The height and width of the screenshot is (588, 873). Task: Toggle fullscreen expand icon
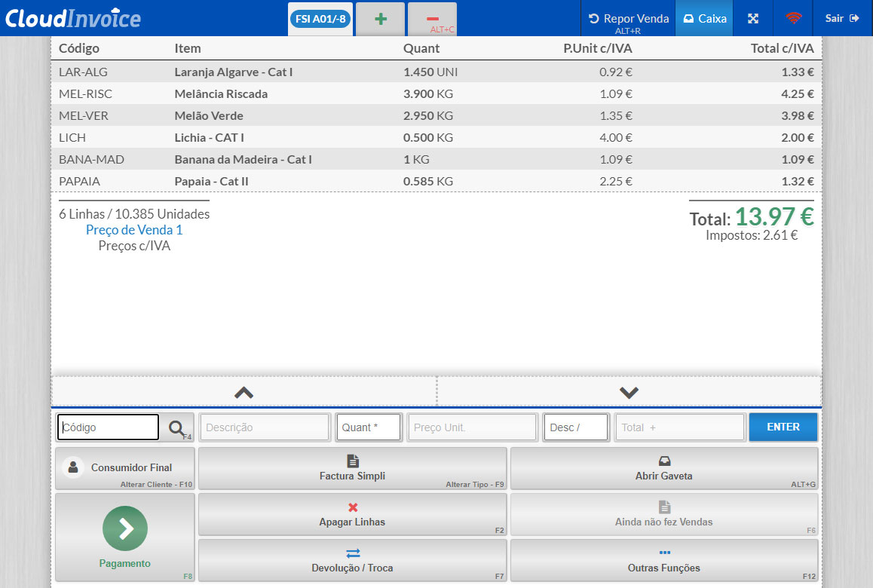pyautogui.click(x=752, y=18)
